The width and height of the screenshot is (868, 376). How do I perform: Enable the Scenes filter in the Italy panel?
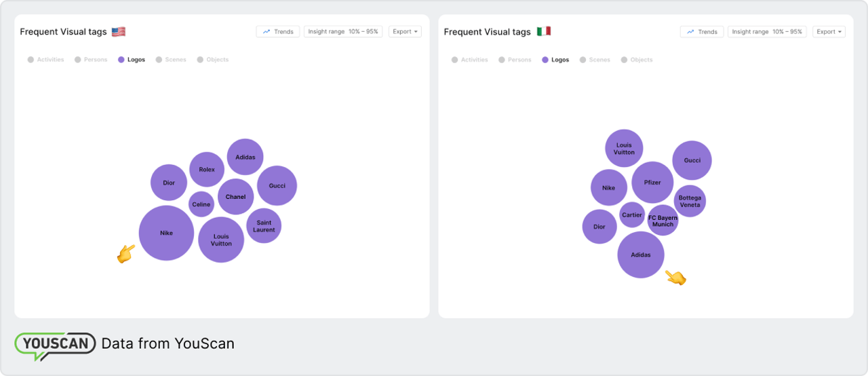click(595, 60)
